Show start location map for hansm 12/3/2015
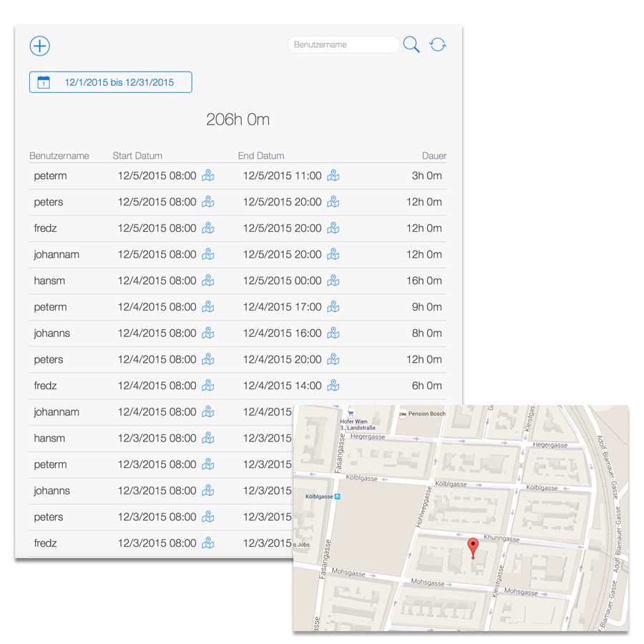Screen dimensions: 644x644 (x=208, y=438)
